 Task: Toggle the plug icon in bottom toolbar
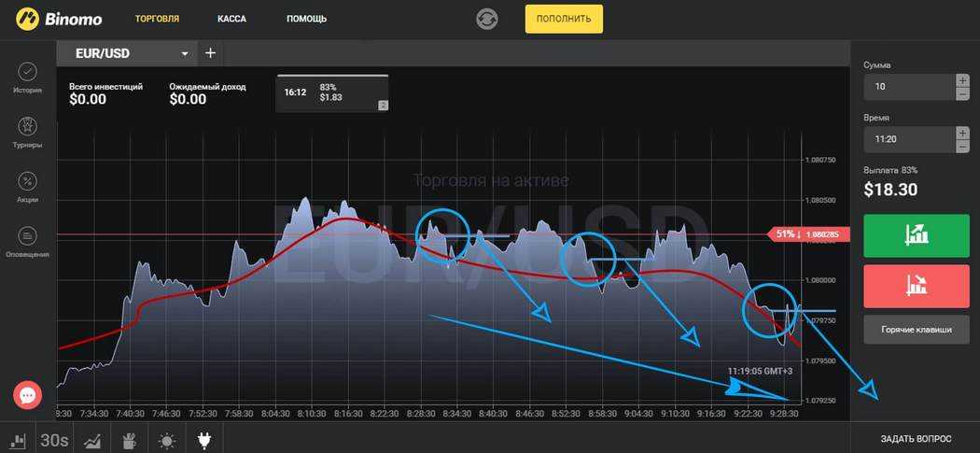pyautogui.click(x=204, y=440)
